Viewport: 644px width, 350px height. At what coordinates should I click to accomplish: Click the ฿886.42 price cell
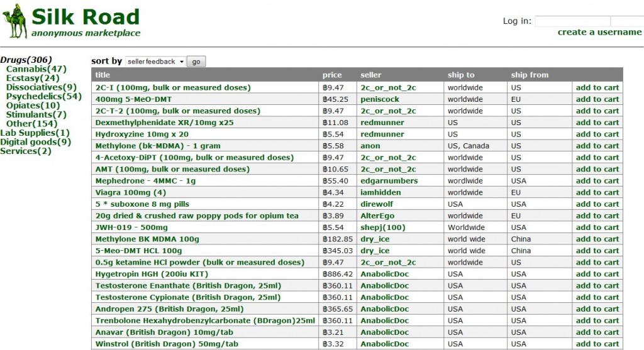[338, 274]
